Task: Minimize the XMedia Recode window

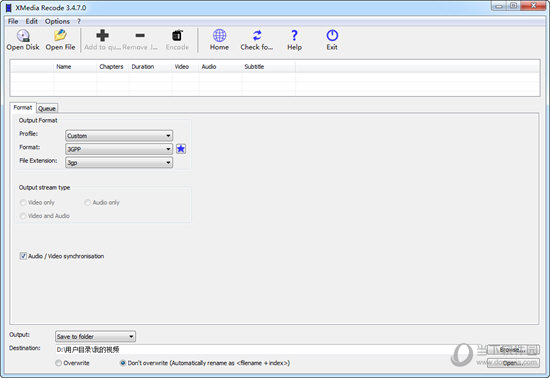Action: tap(499, 6)
